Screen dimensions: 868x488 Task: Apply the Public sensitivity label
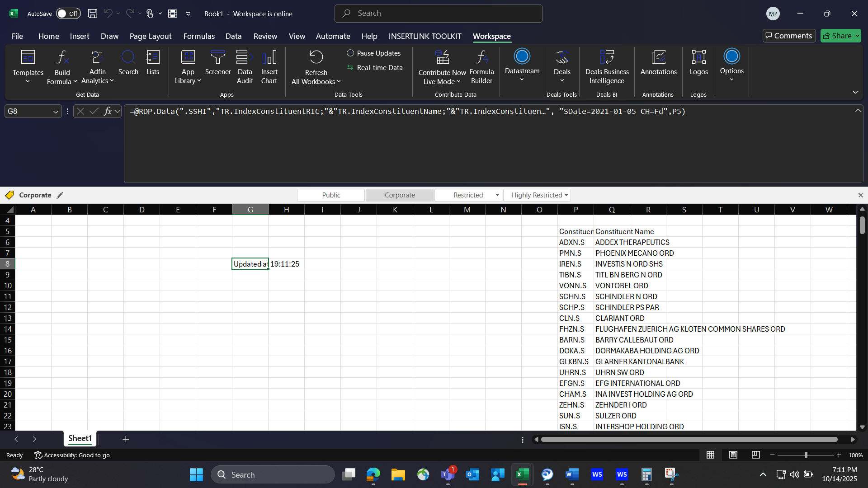(x=331, y=195)
